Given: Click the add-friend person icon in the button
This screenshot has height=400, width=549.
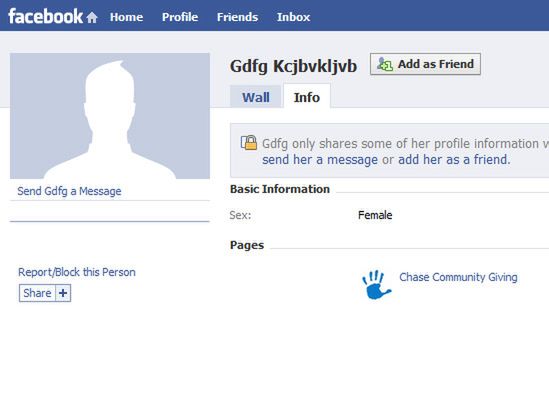Looking at the screenshot, I should coord(385,64).
